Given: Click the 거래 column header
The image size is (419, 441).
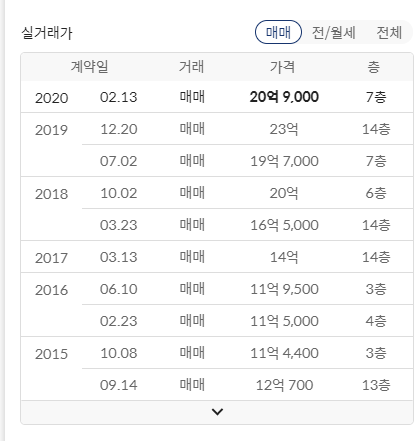Looking at the screenshot, I should pyautogui.click(x=191, y=67).
